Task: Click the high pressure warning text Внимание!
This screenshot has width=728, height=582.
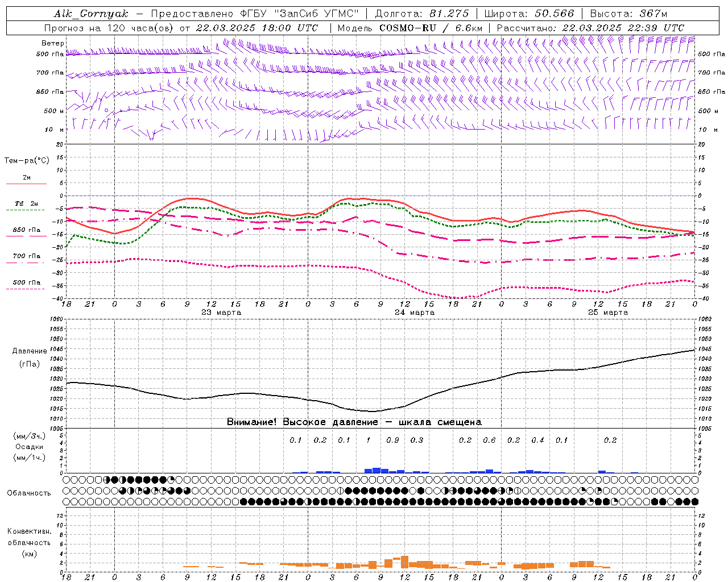Action: [252, 422]
